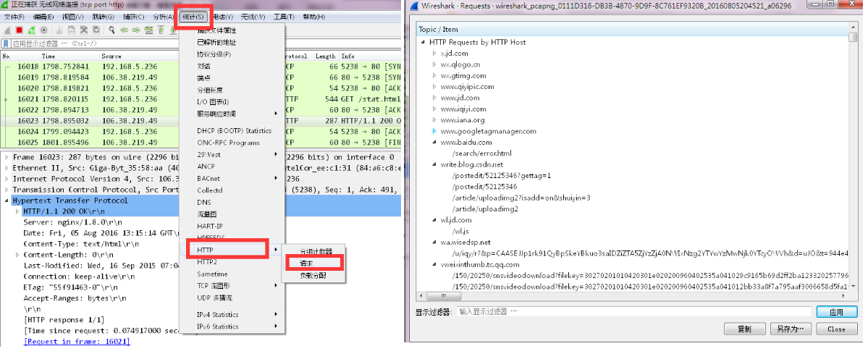Collapse the Hypertext Transfer Protocol section

coord(7,201)
